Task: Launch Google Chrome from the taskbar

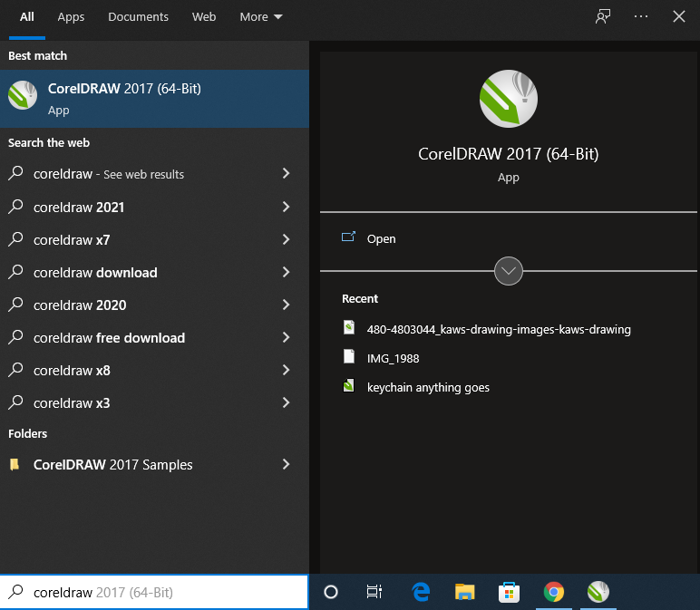Action: pyautogui.click(x=554, y=592)
